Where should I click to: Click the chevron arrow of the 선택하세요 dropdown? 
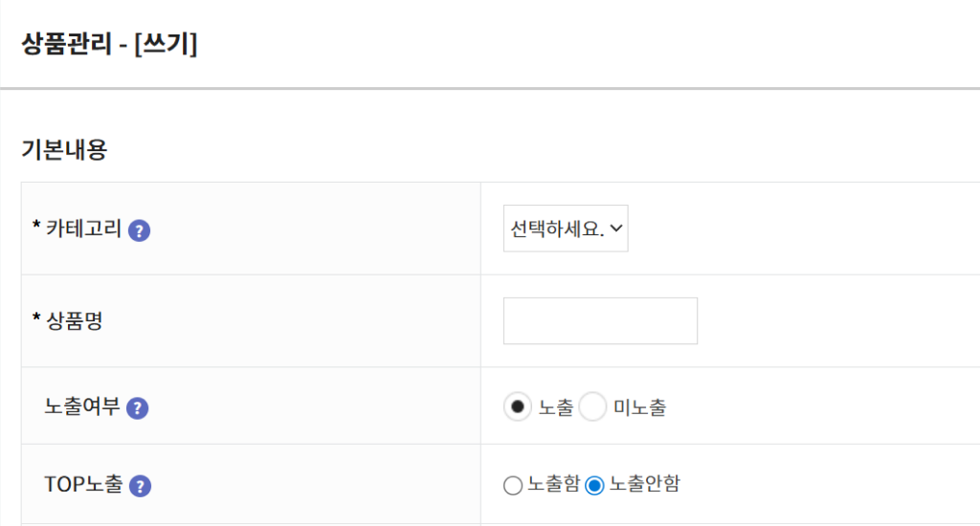coord(616,229)
